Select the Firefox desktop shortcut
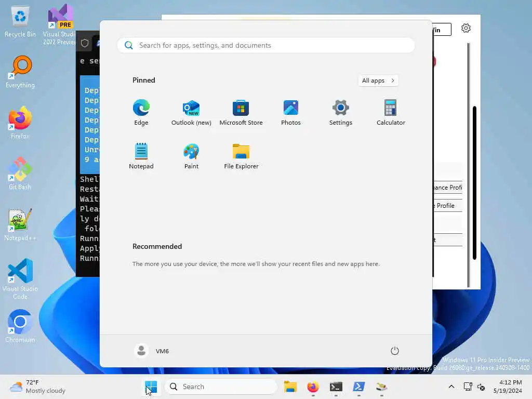 pos(20,123)
